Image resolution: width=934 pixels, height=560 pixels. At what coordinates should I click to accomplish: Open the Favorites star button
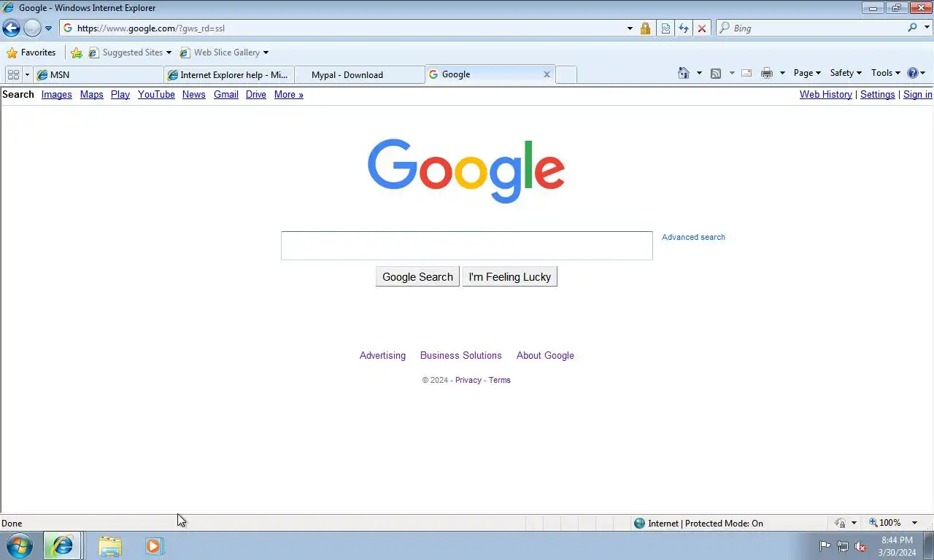[x=31, y=52]
